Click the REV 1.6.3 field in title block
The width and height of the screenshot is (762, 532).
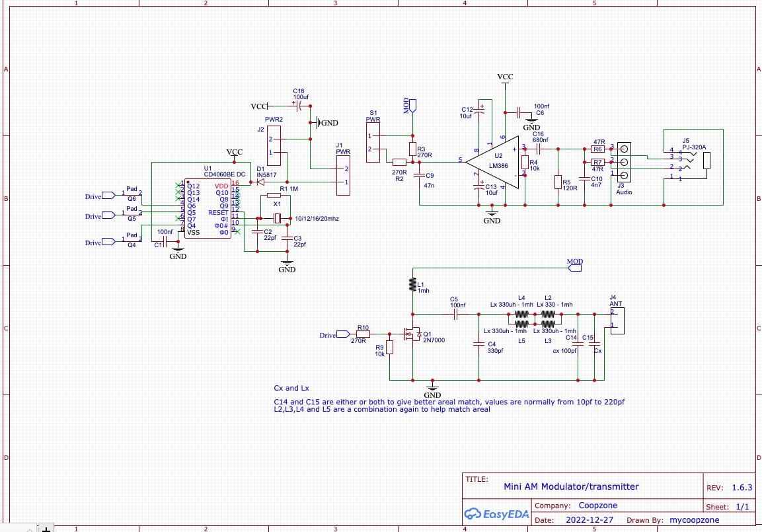(730, 487)
